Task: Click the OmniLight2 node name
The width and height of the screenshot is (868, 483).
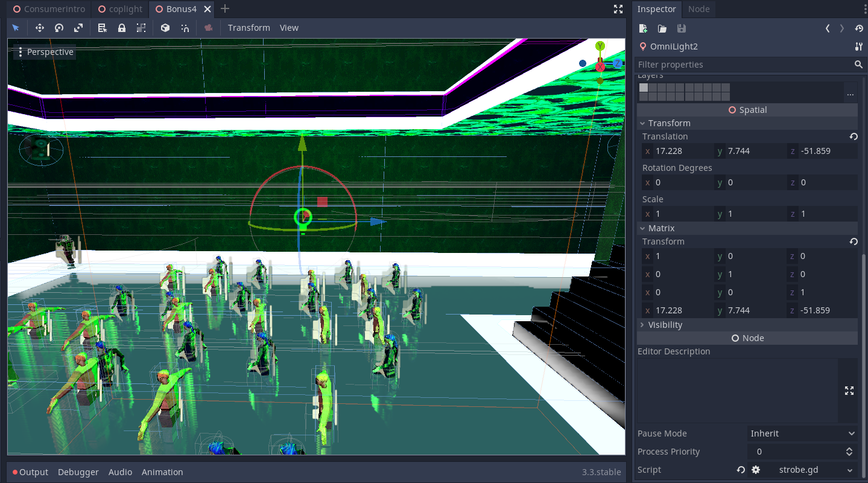Action: (674, 46)
